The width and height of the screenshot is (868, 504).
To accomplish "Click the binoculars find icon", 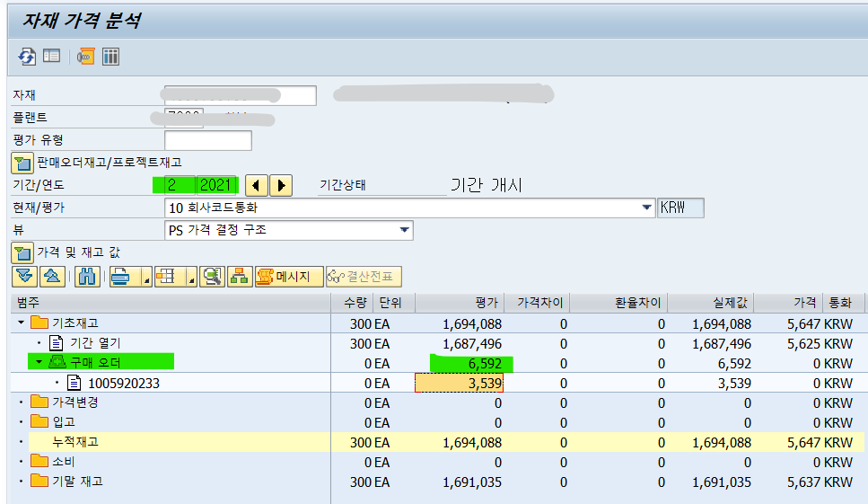I will tap(87, 277).
